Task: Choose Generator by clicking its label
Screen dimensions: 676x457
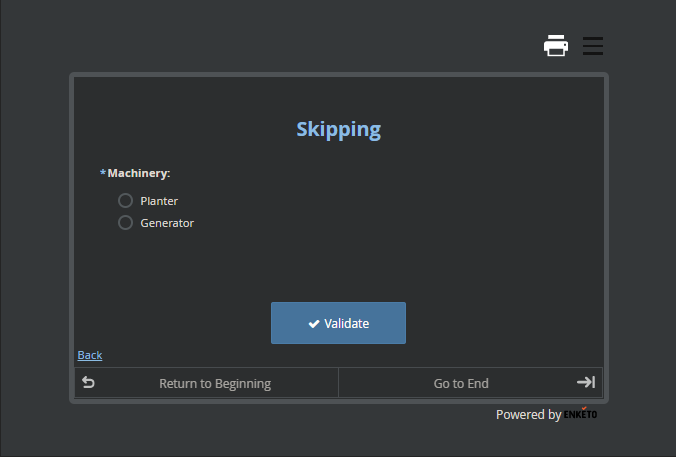Action: [x=167, y=223]
